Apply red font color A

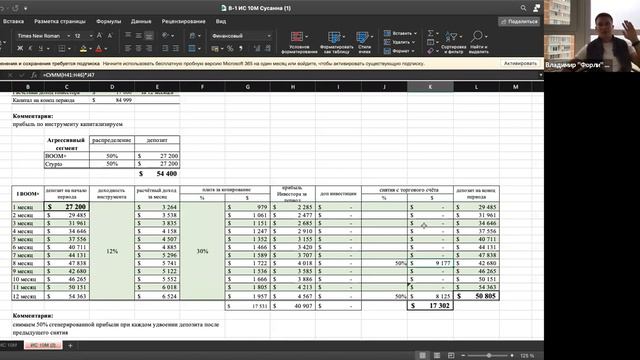click(98, 49)
